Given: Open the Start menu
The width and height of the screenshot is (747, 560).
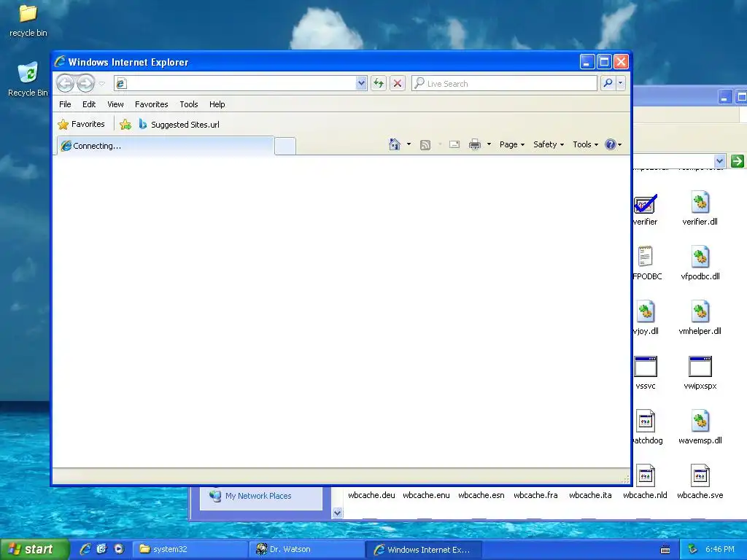Looking at the screenshot, I should [x=34, y=549].
